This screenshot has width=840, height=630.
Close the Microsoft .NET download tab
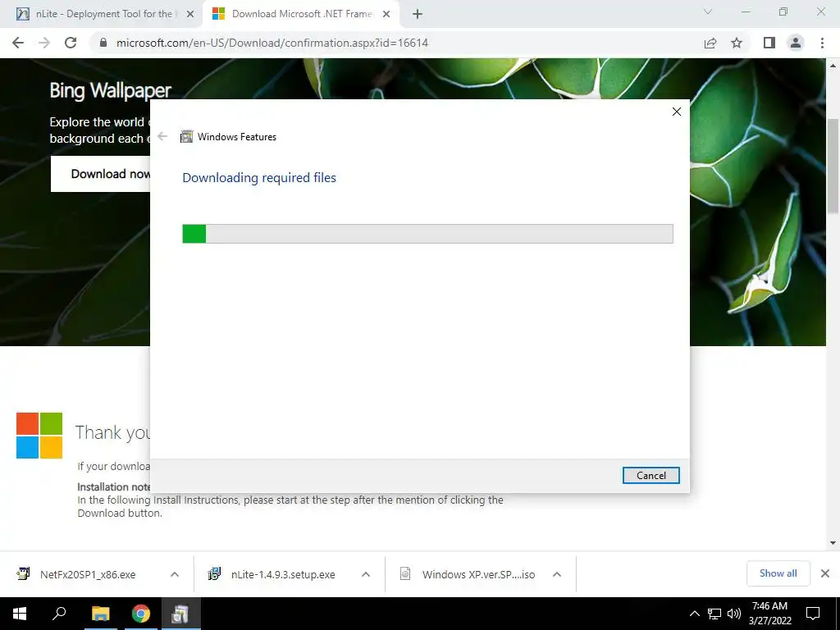coord(386,15)
